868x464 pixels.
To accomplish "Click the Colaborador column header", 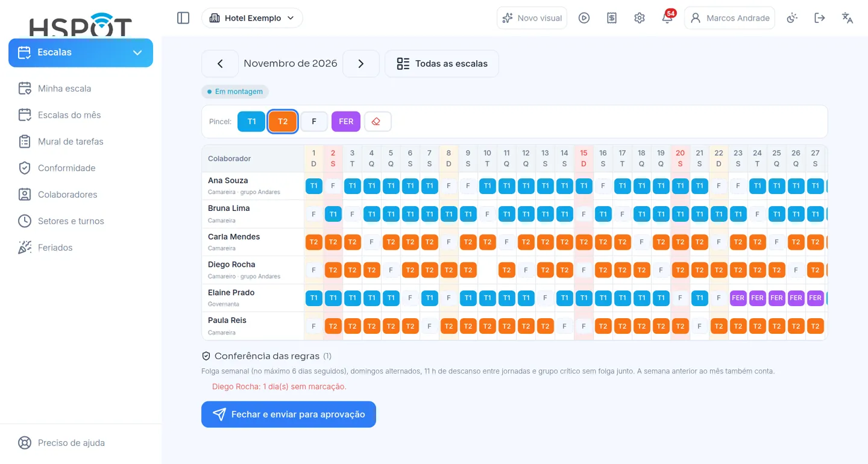I will point(253,158).
